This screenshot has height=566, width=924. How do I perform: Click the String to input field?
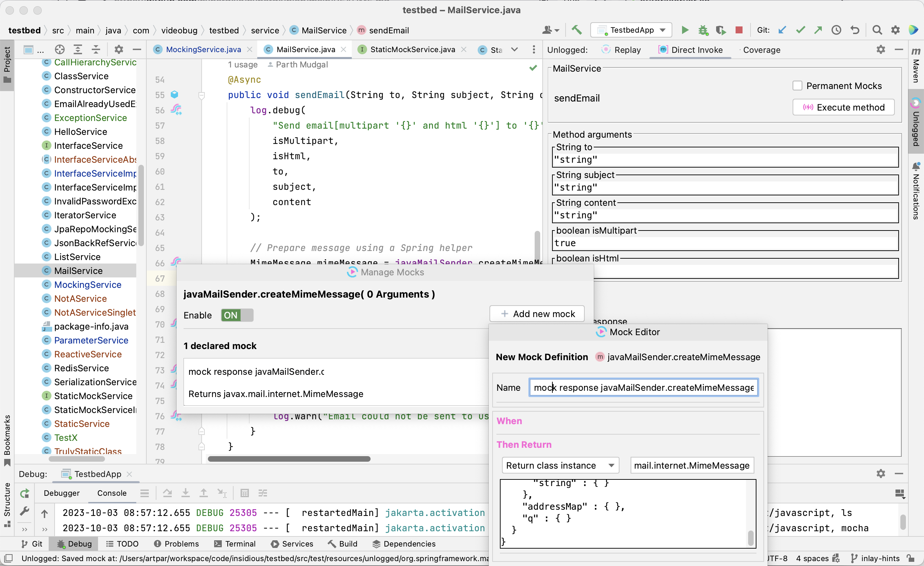pyautogui.click(x=726, y=159)
